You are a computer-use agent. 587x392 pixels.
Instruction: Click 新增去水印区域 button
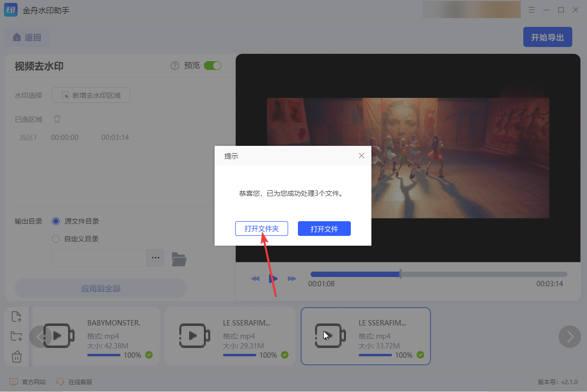[x=91, y=95]
